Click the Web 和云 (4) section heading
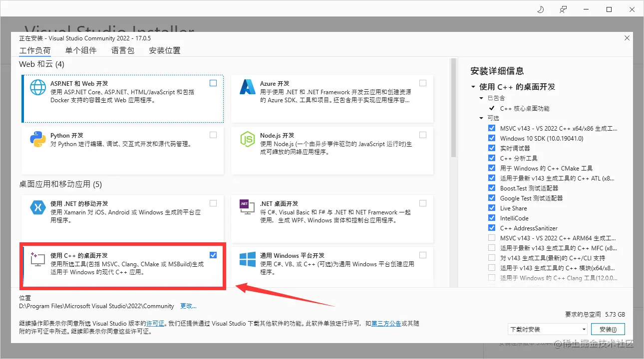This screenshot has width=644, height=359. (42, 64)
